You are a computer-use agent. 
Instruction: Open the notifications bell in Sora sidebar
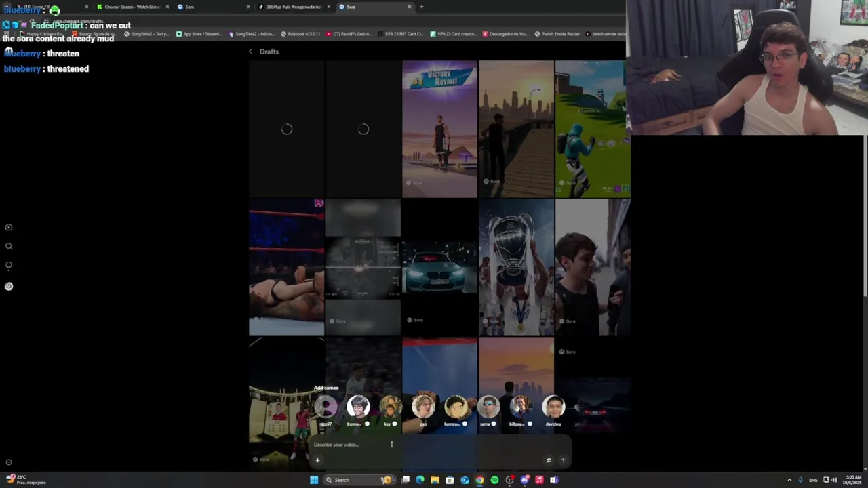pos(9,266)
